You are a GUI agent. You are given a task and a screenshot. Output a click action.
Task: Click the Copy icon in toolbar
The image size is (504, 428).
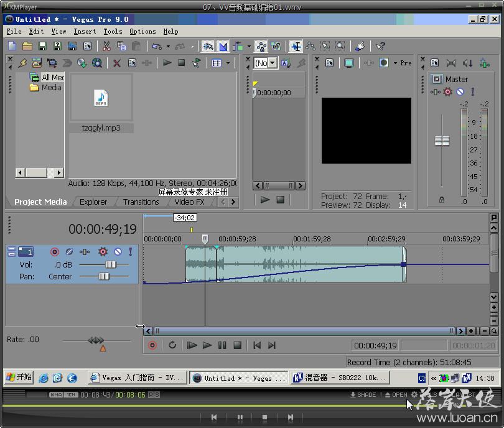coord(121,46)
